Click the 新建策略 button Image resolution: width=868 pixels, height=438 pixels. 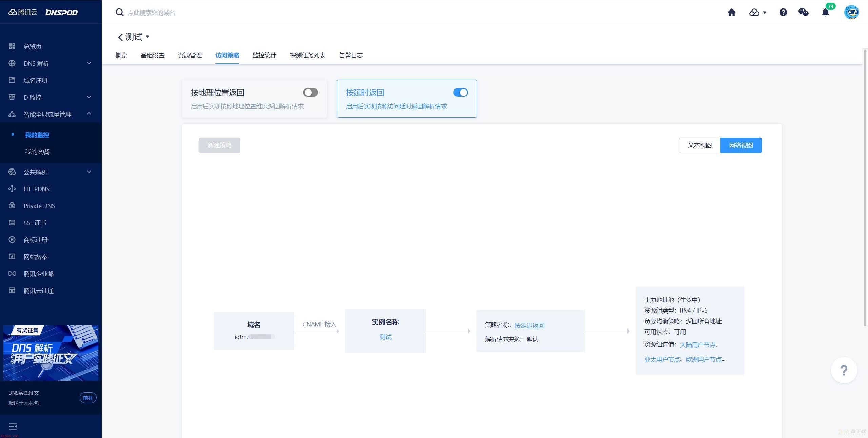(220, 145)
